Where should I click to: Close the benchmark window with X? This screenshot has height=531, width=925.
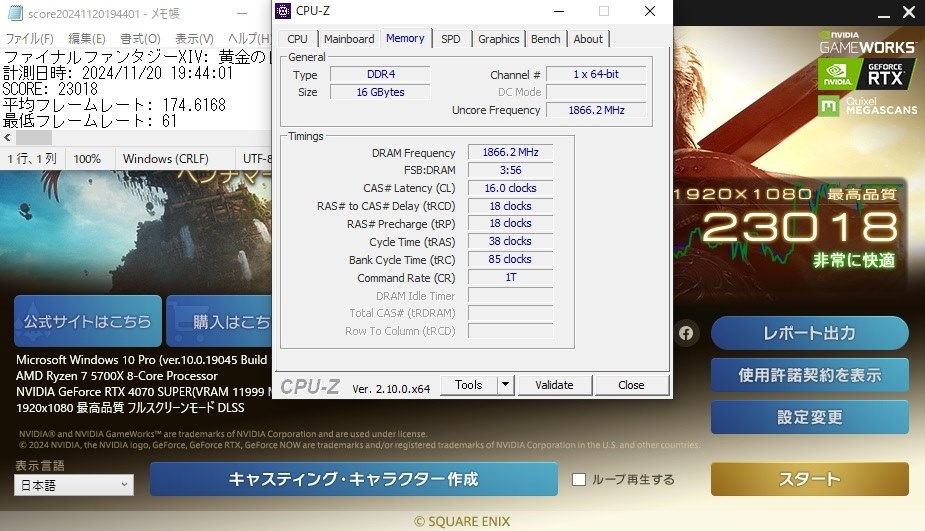pos(909,12)
